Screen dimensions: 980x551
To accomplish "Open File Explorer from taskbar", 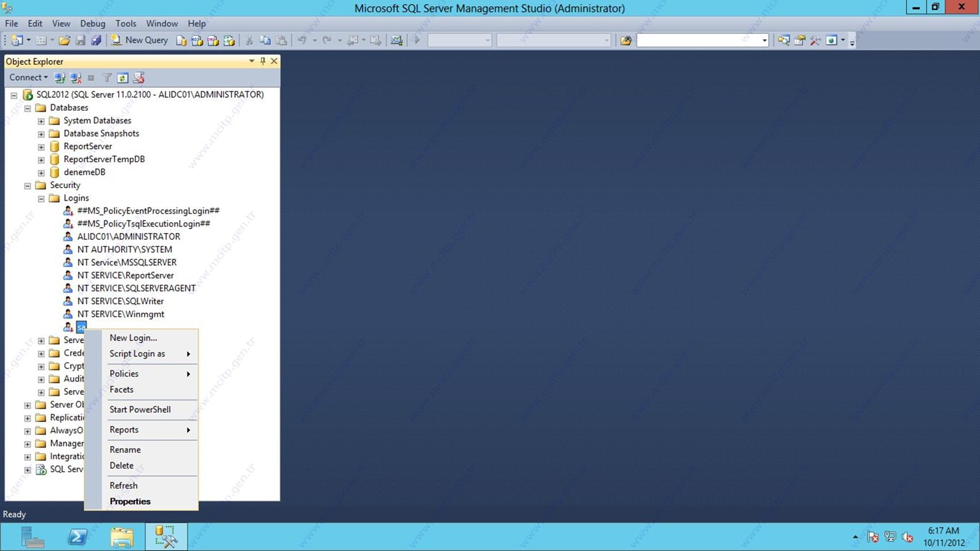I will (x=122, y=537).
